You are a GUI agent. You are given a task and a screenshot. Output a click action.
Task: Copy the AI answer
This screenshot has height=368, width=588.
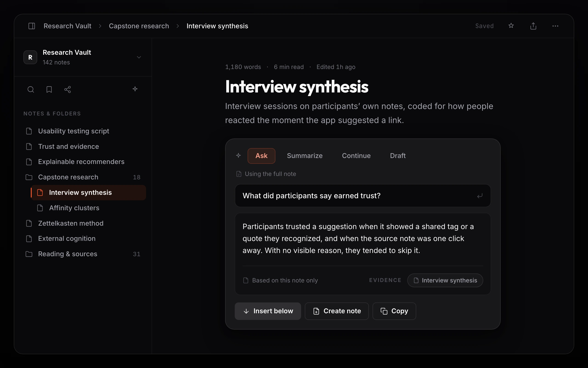click(x=394, y=311)
